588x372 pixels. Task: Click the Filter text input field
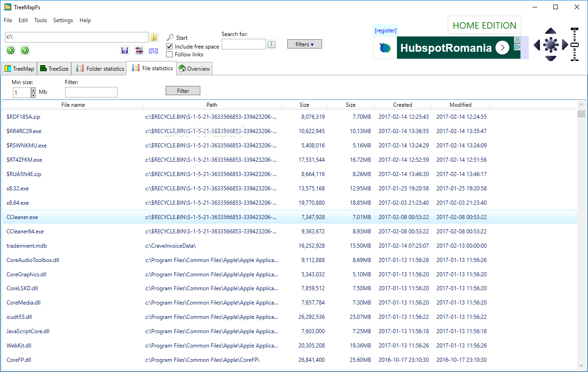(91, 92)
